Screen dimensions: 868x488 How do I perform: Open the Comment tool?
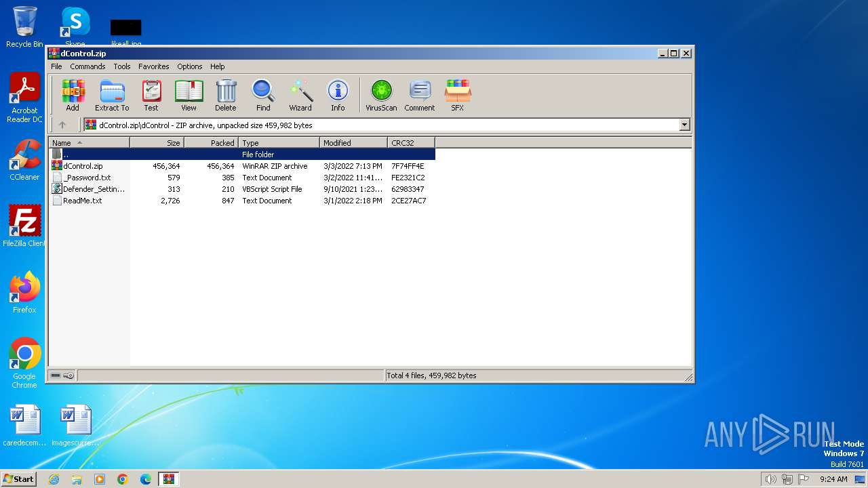click(x=420, y=95)
